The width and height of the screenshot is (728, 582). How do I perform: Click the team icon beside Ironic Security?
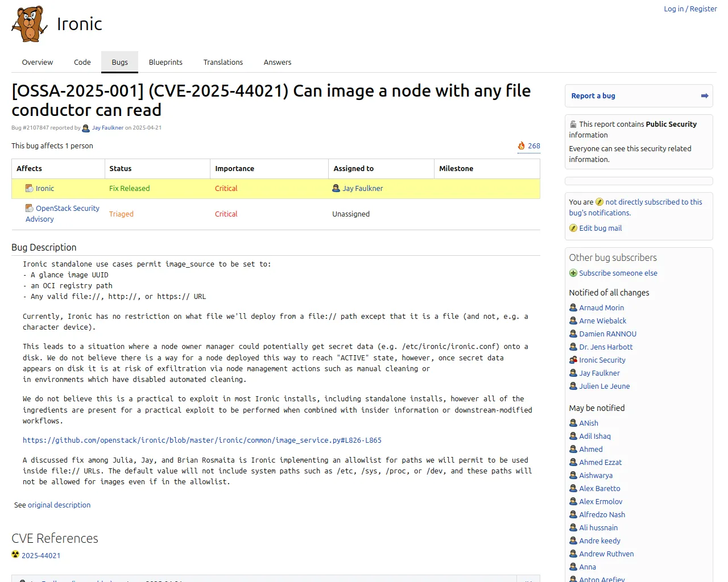tap(573, 360)
